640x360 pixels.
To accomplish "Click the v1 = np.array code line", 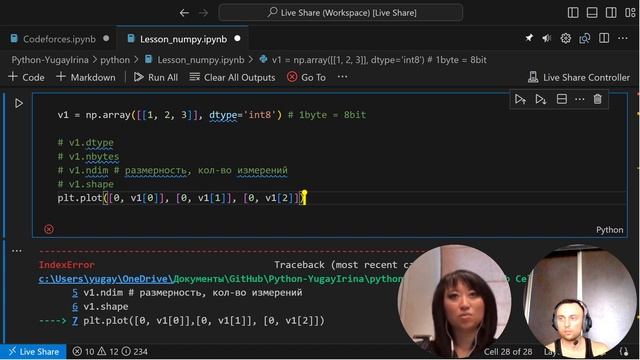I will (212, 115).
